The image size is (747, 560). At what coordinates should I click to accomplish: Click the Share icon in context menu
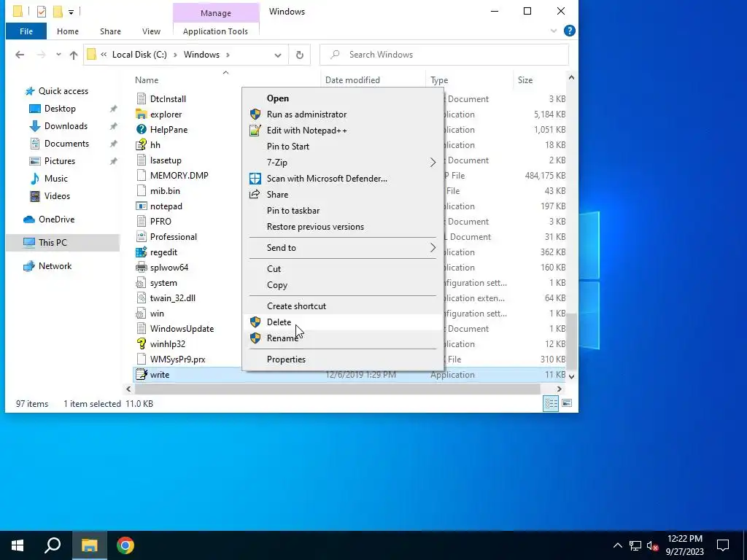pyautogui.click(x=255, y=194)
